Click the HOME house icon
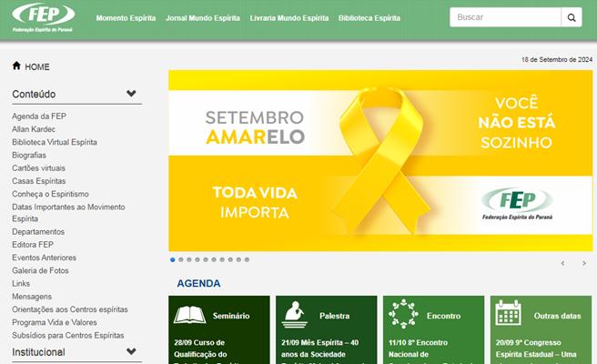597x364 pixels. [16, 66]
